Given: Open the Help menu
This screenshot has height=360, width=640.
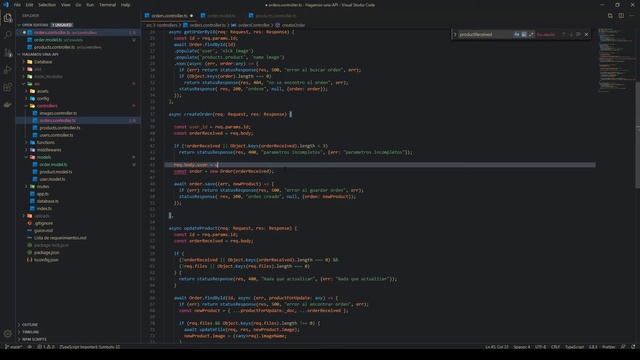Looking at the screenshot, I should click(125, 5).
